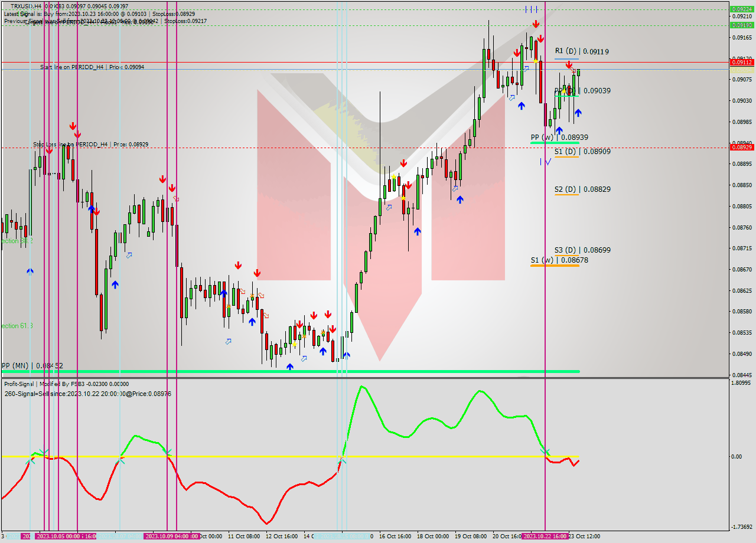
Task: Click the PP (MN) | 0.08452 monthly pivot label
Action: click(32, 365)
